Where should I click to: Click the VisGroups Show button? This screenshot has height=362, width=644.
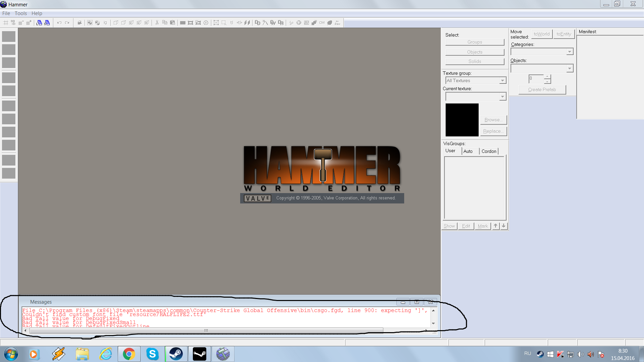[449, 226]
